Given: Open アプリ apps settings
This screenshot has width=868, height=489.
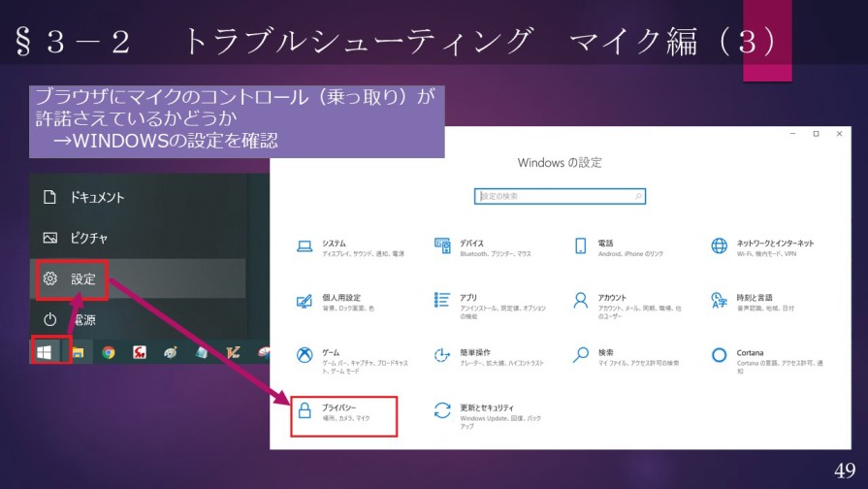Looking at the screenshot, I should point(468,298).
